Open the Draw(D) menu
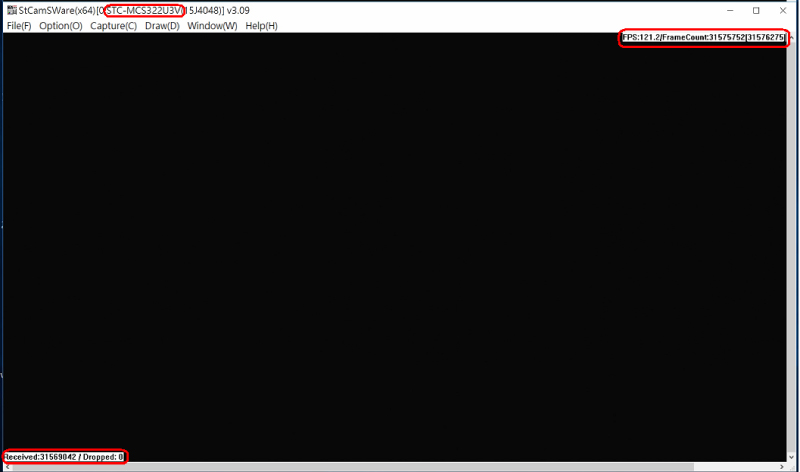 click(x=162, y=26)
